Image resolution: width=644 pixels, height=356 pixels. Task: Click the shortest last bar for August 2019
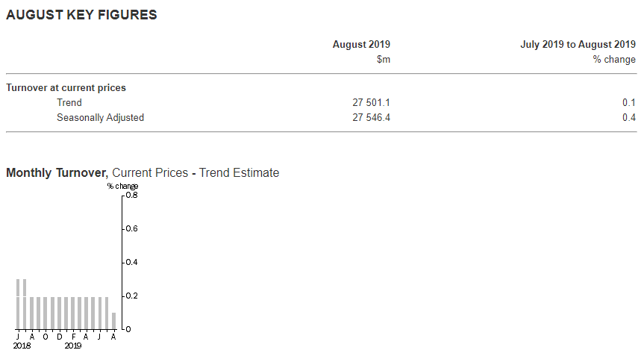tap(113, 321)
